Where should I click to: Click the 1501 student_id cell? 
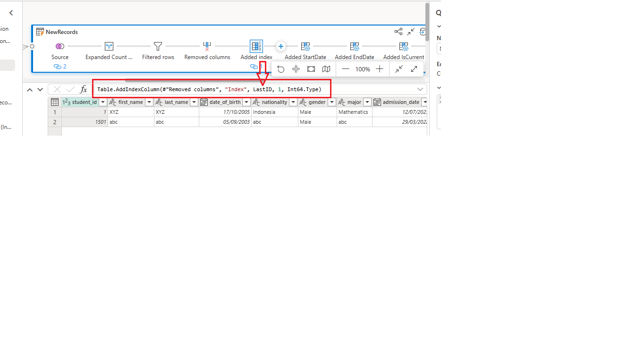(85, 122)
